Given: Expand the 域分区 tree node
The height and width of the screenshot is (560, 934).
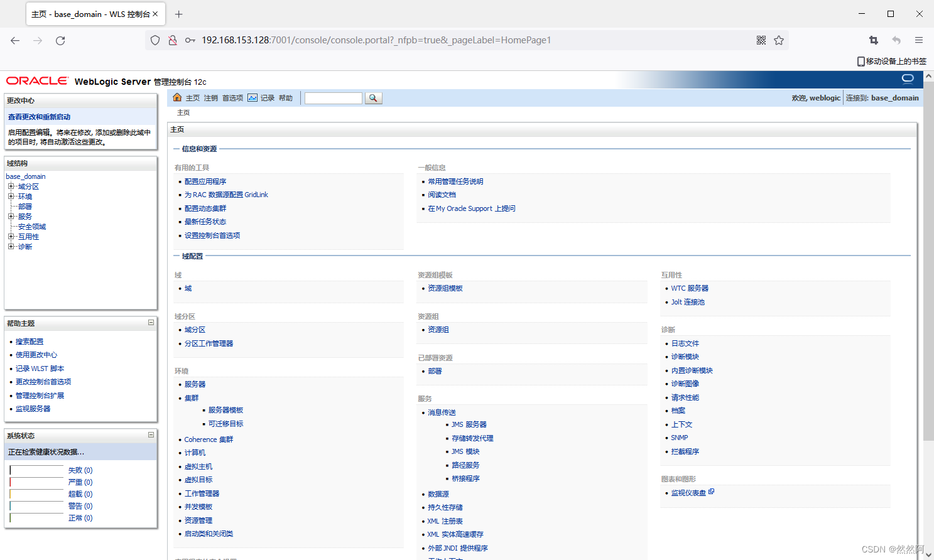Looking at the screenshot, I should point(11,186).
